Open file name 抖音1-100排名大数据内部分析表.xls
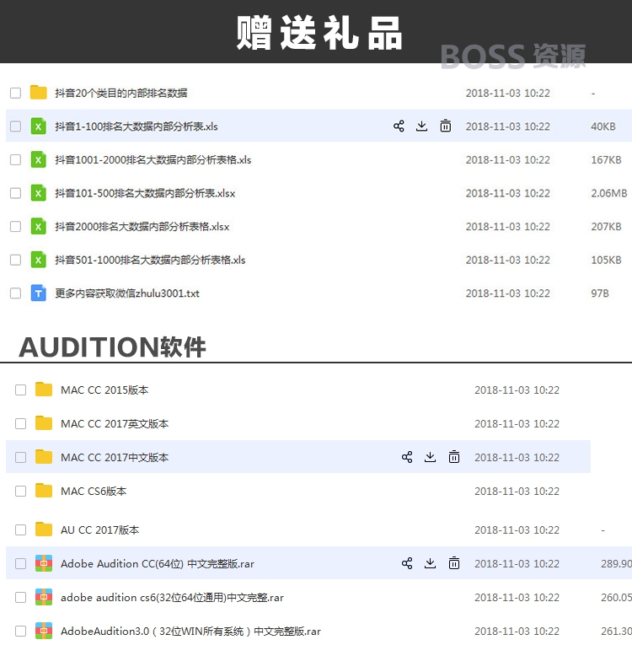The image size is (632, 672). [137, 126]
